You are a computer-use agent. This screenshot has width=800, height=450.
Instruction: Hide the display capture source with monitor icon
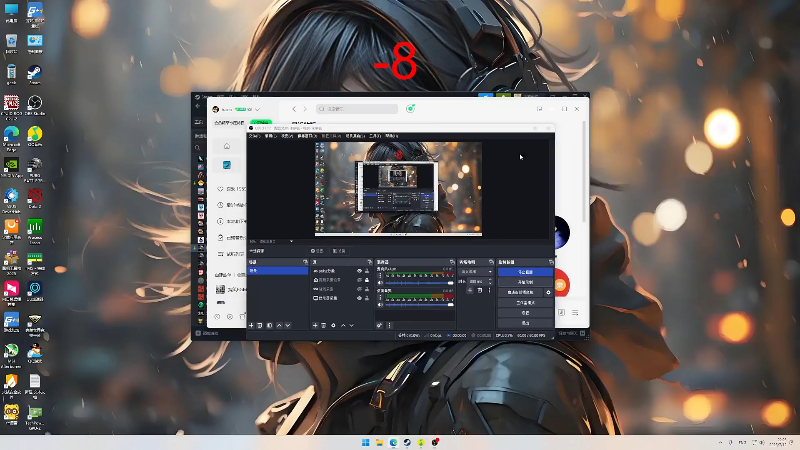[359, 298]
